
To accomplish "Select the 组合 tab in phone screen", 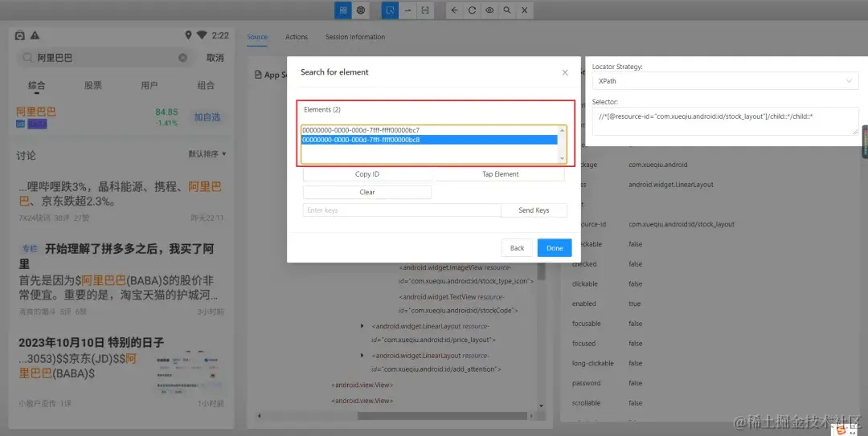I will 206,85.
